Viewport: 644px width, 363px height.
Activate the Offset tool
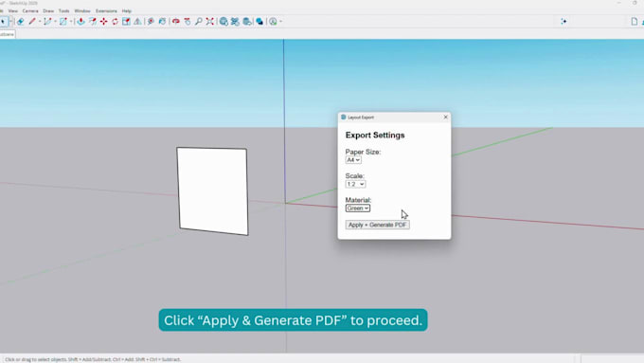coord(93,22)
